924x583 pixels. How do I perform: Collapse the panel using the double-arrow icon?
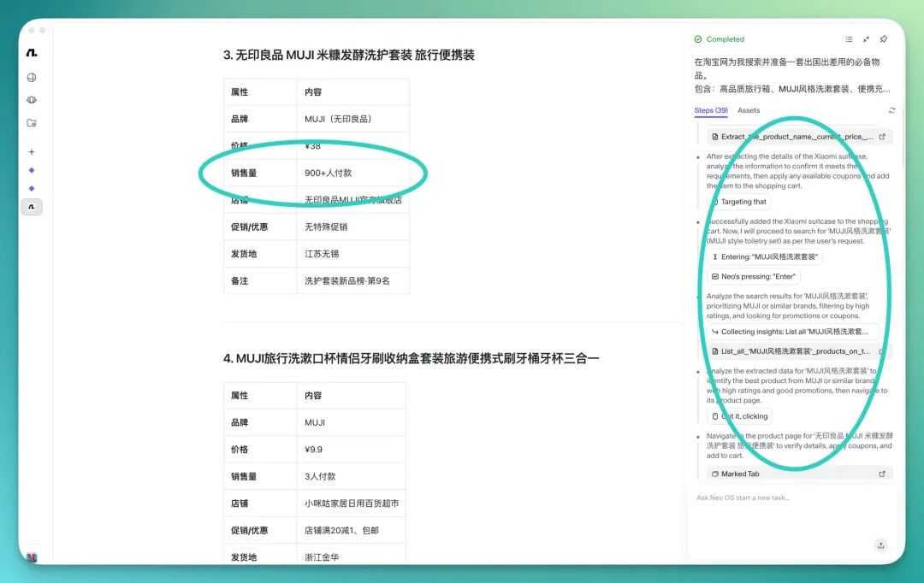866,39
